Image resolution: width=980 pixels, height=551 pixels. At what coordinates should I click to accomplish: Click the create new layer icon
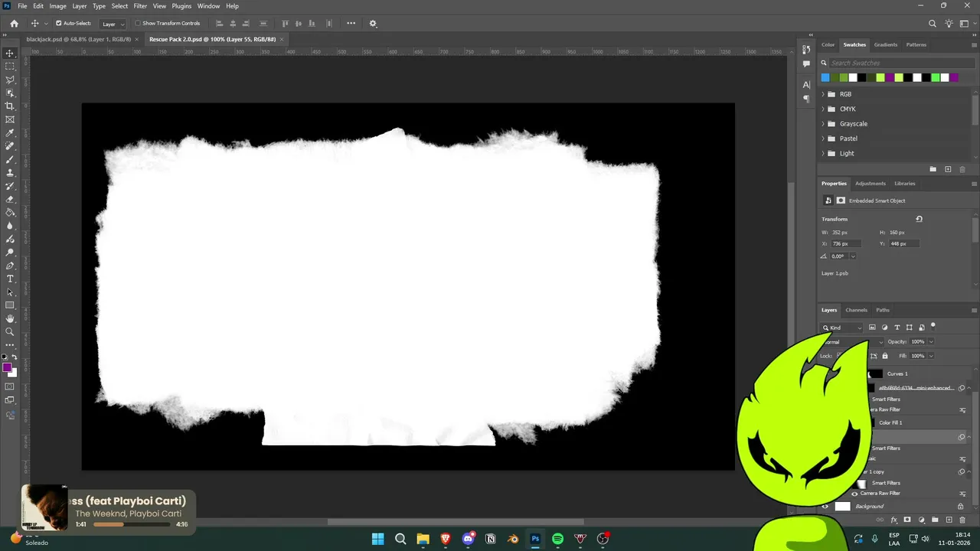(949, 520)
